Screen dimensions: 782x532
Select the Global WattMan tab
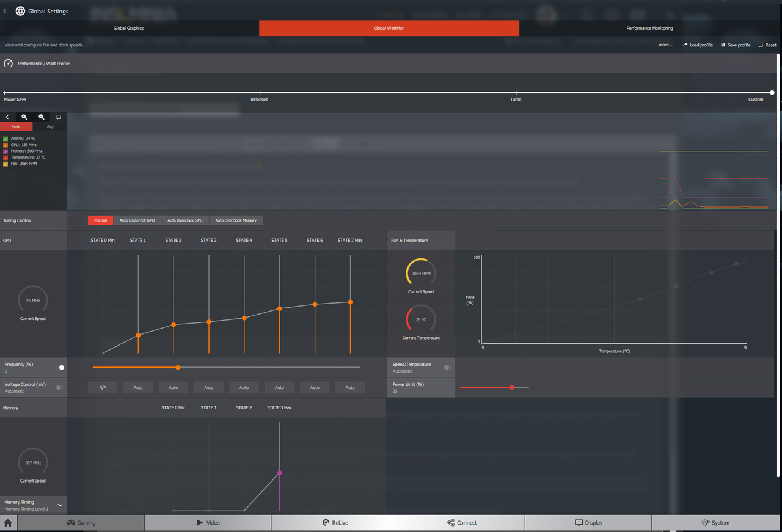pos(389,28)
